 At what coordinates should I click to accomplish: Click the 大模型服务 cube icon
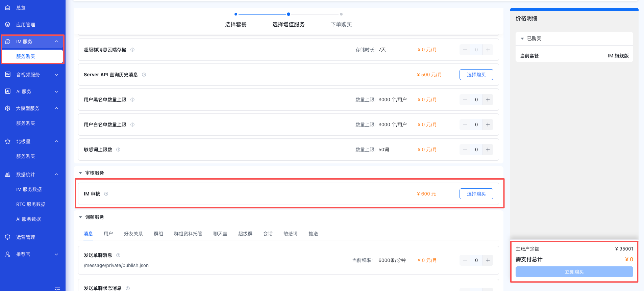(7, 108)
